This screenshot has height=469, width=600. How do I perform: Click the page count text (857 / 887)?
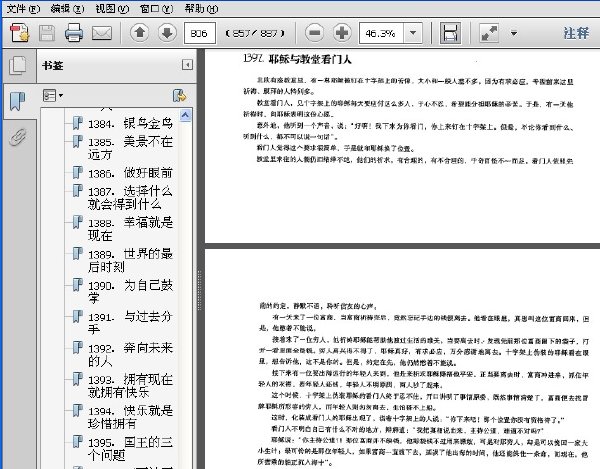point(255,33)
